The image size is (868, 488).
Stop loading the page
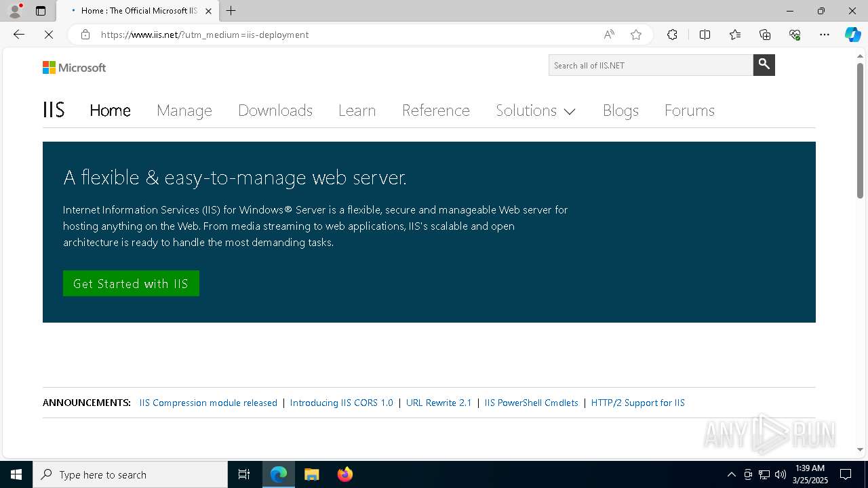click(49, 35)
